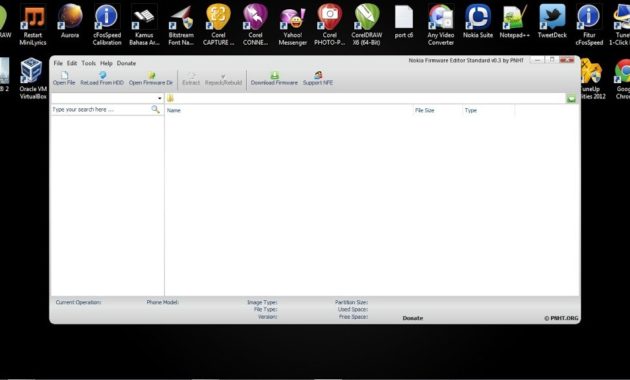Click the PNHT.ORG copyright link
This screenshot has height=380, width=630.
click(561, 318)
